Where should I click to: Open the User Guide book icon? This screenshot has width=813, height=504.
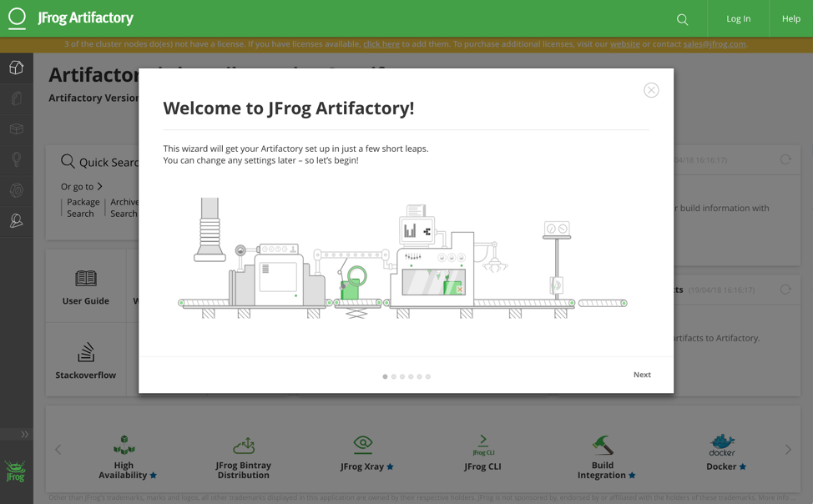(x=86, y=279)
